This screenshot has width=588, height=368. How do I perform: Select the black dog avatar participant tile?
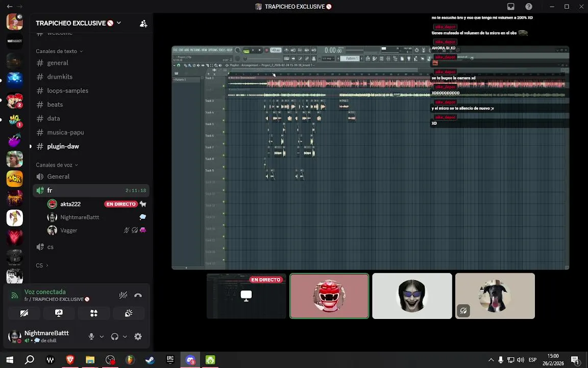pyautogui.click(x=495, y=296)
